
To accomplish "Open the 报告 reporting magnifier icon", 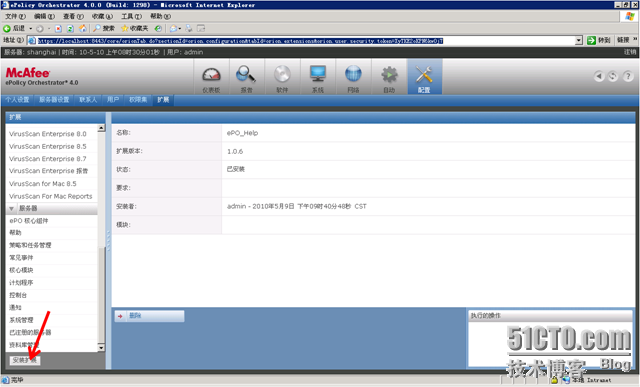I will [x=246, y=78].
